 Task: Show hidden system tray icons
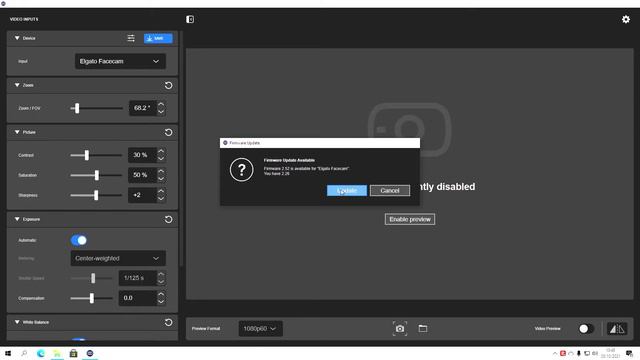[555, 353]
